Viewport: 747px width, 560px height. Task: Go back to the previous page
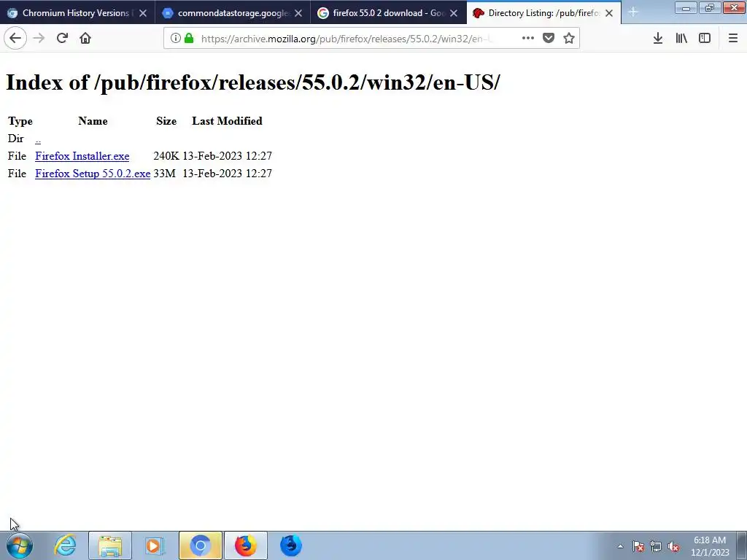click(x=15, y=38)
